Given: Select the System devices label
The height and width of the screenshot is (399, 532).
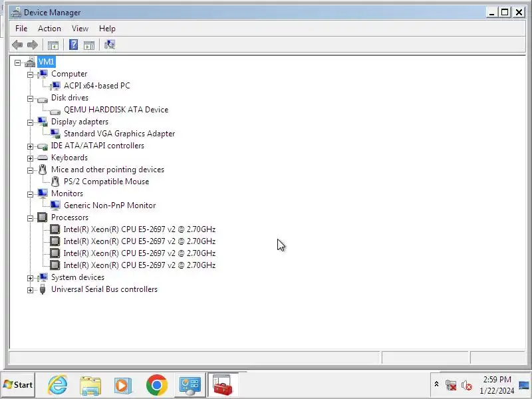Looking at the screenshot, I should pos(78,277).
